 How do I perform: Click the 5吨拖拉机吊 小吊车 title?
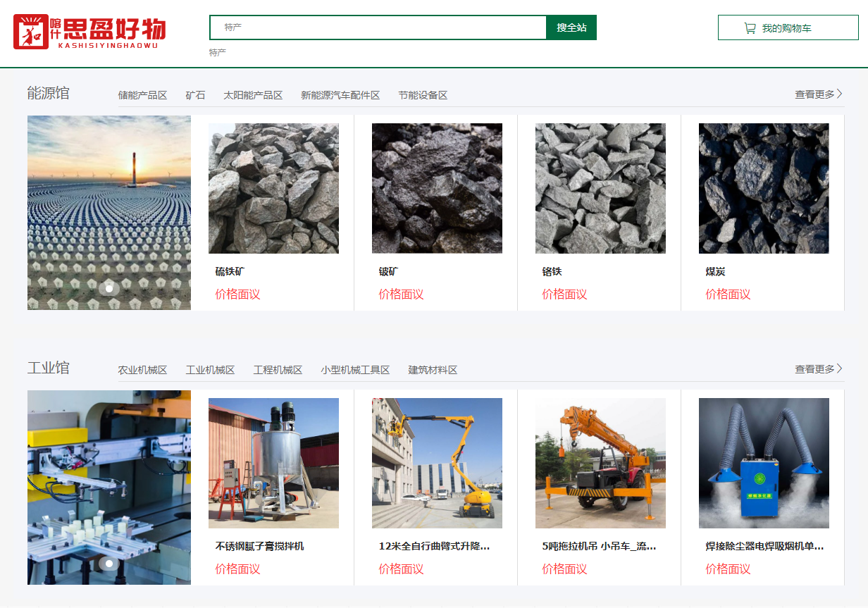599,546
